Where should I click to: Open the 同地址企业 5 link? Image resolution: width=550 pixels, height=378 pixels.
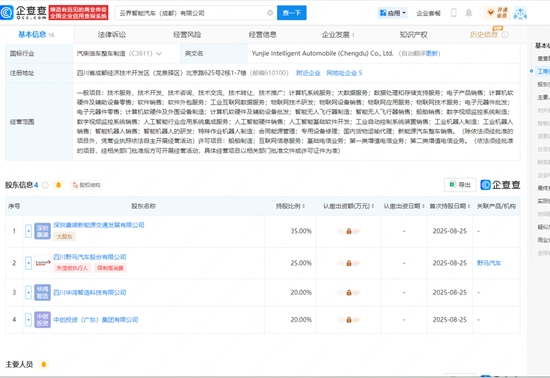(344, 73)
